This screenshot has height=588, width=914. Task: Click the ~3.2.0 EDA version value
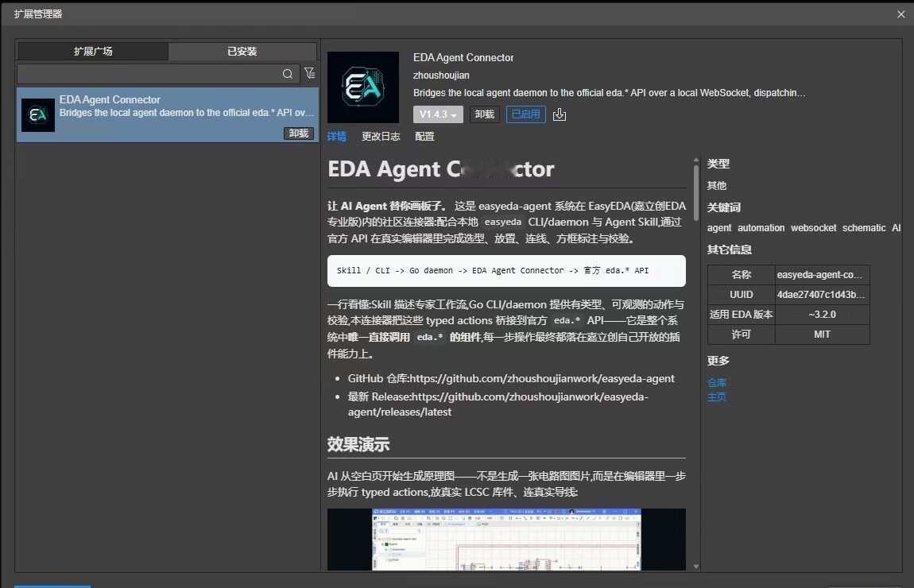822,315
